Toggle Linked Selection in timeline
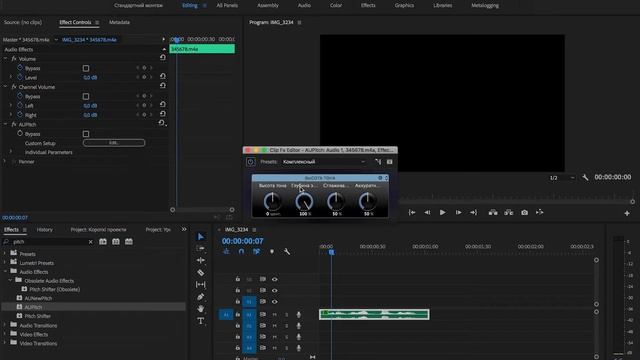The image size is (640, 360). (256, 251)
